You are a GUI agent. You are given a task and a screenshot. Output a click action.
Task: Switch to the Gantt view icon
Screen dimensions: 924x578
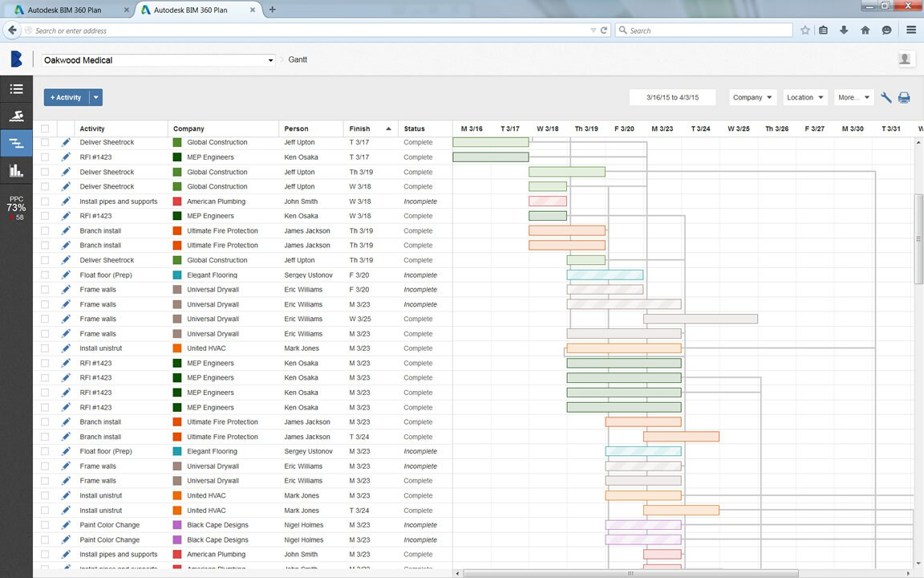click(16, 142)
